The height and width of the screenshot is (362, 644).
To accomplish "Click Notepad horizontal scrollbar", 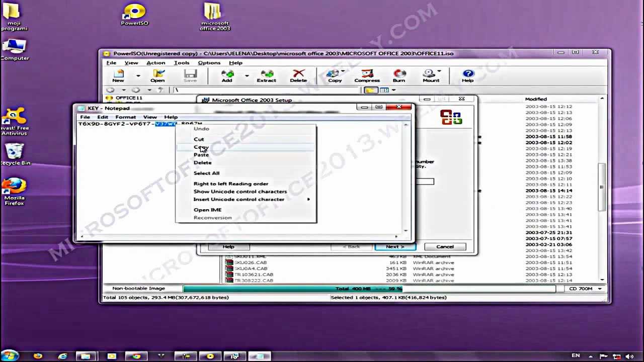I will click(238, 236).
